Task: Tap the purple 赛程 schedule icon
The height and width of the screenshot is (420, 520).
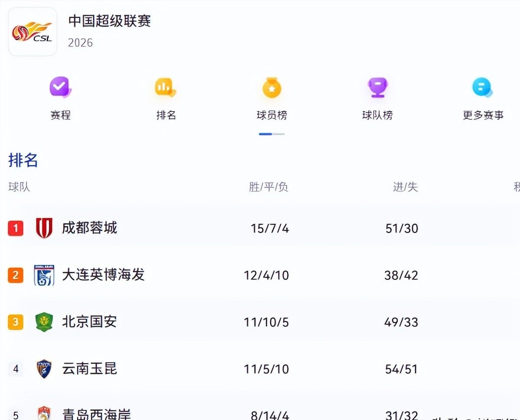Action: click(60, 87)
